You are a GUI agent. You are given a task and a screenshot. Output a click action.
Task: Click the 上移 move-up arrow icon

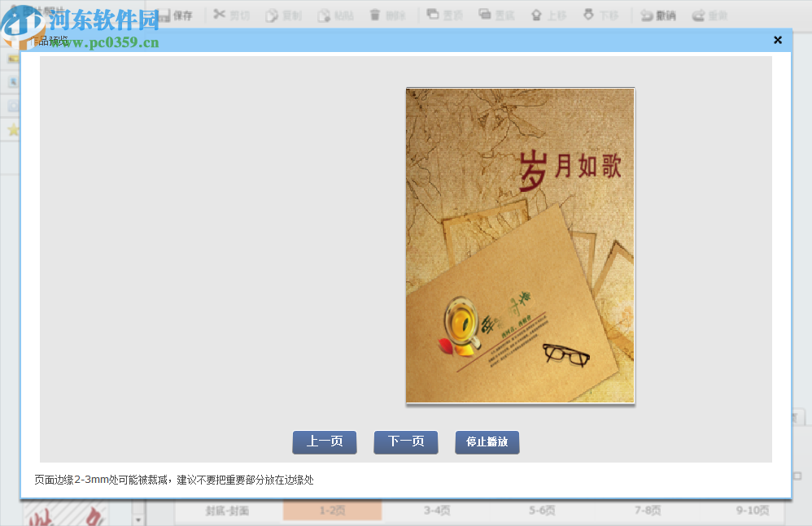coord(539,15)
